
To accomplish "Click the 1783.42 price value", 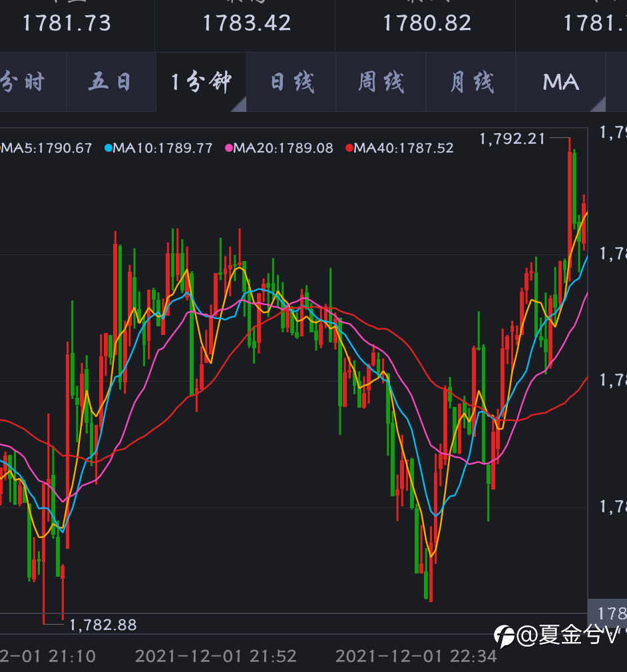I will coord(247,23).
